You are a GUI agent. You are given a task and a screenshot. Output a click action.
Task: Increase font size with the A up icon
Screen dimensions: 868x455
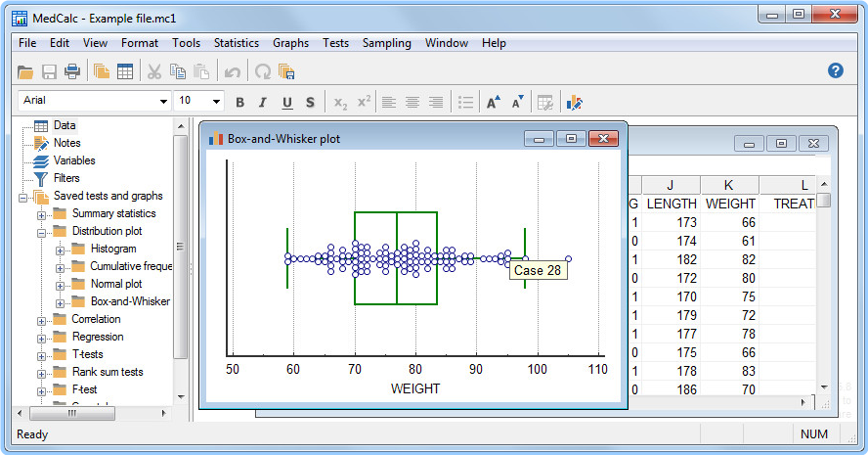pos(494,102)
